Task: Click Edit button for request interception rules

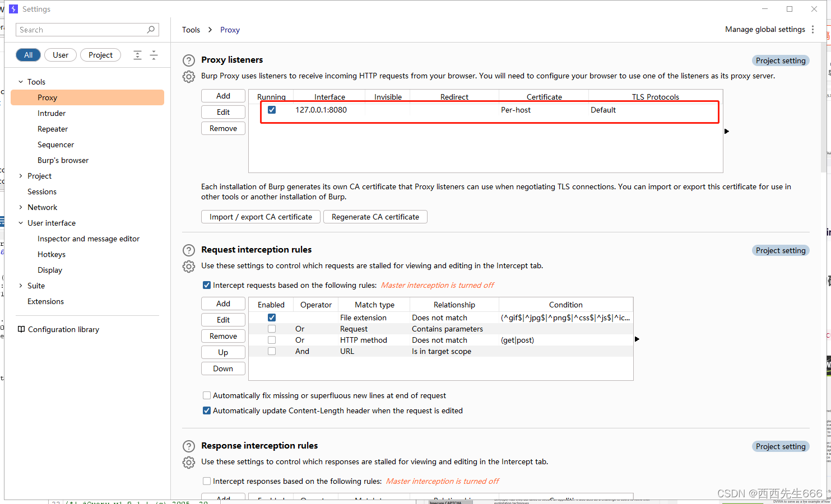Action: [223, 320]
